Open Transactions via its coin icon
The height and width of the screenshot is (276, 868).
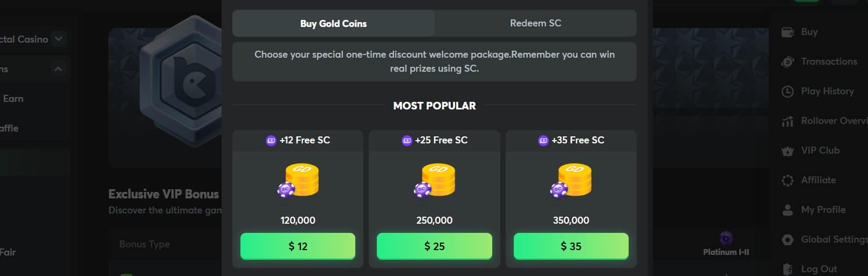click(x=787, y=61)
